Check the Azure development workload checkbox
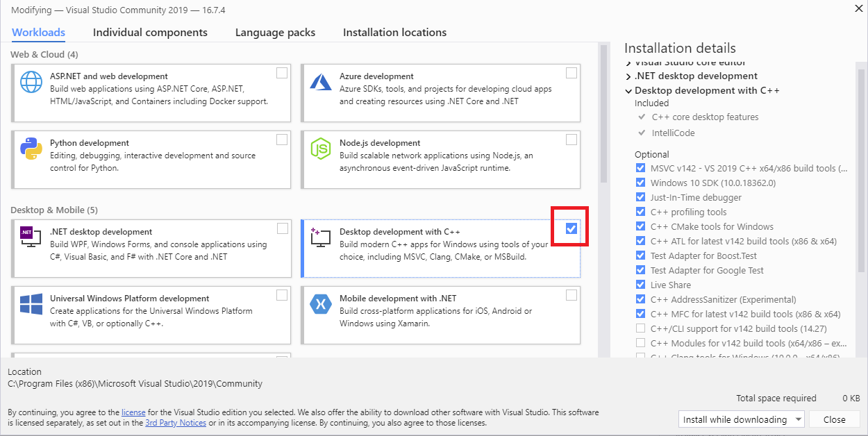This screenshot has width=868, height=436. (x=571, y=73)
